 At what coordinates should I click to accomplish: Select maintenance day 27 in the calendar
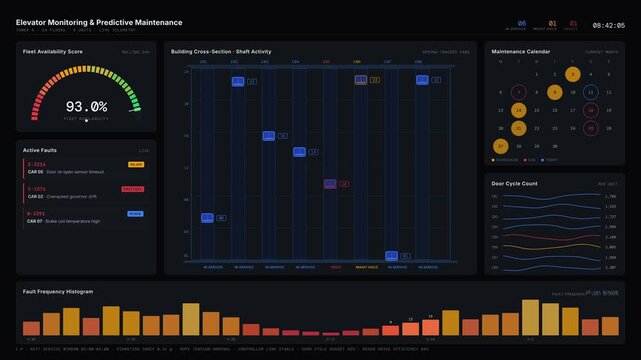[500, 146]
